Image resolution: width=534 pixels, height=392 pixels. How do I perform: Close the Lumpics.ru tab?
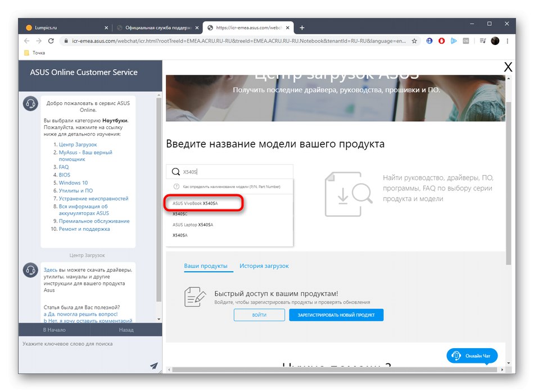pyautogui.click(x=106, y=28)
